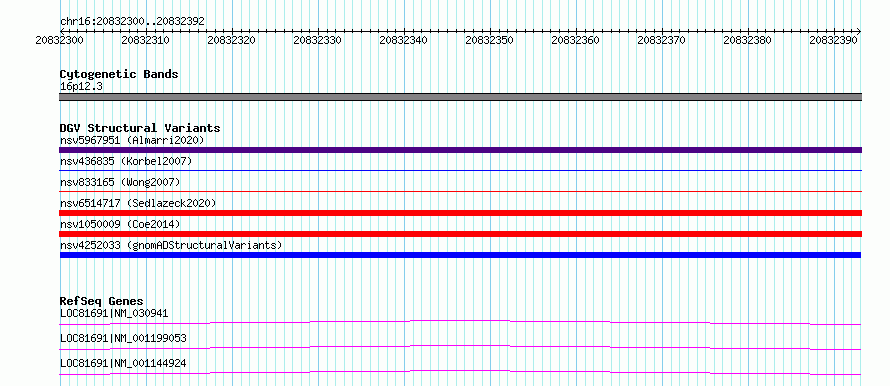The height and width of the screenshot is (386, 890).
Task: Open variant nsv5967951 (Almarri2020) label
Action: pos(132,140)
